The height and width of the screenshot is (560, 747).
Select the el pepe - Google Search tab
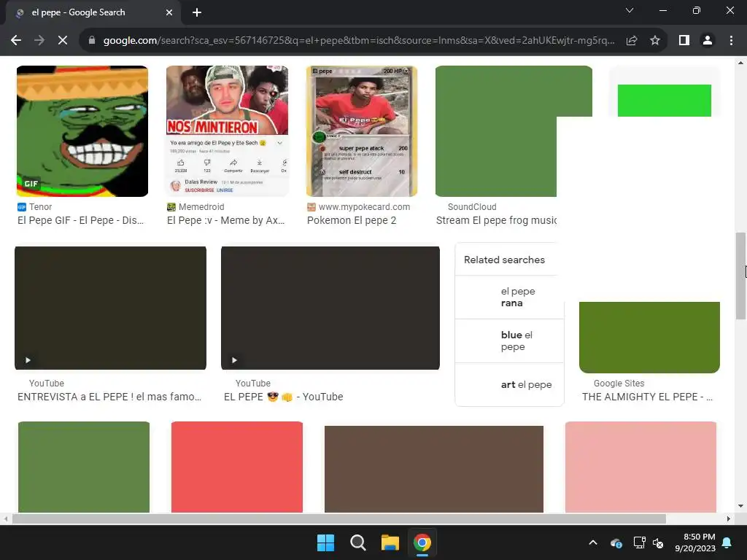(93, 13)
